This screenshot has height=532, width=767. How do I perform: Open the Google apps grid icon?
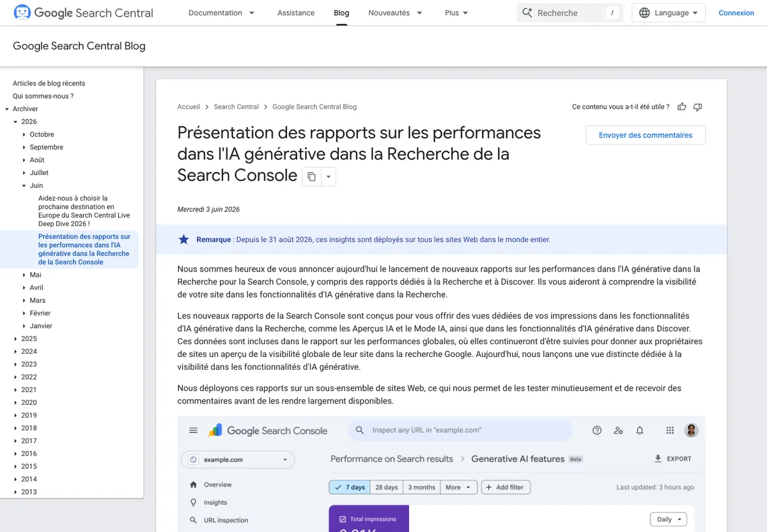point(670,430)
